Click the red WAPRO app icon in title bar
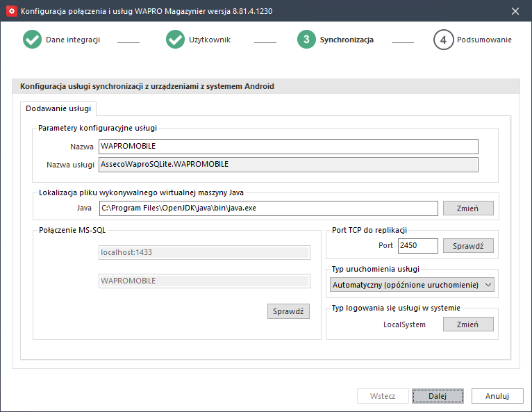532x412 pixels. (x=12, y=11)
